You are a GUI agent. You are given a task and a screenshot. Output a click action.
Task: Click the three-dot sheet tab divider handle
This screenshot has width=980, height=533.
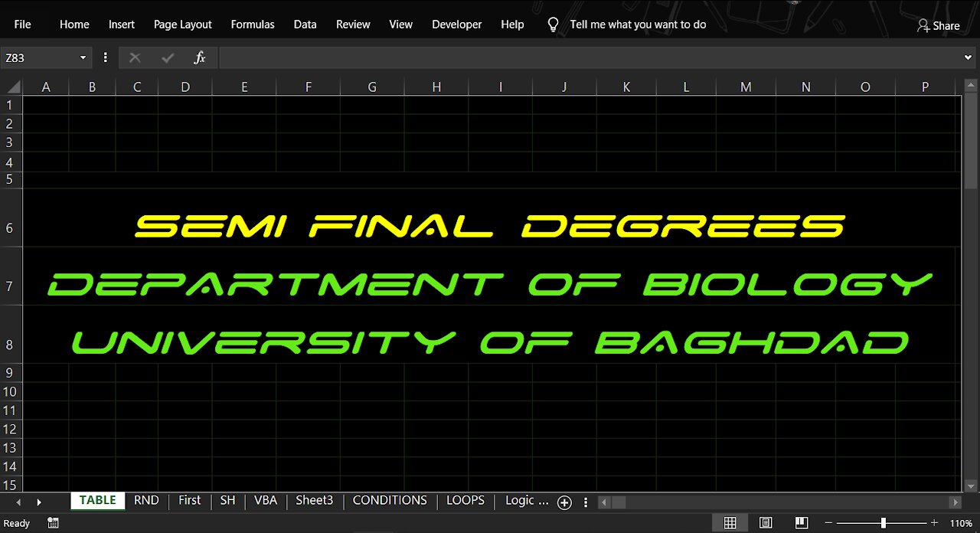click(586, 502)
